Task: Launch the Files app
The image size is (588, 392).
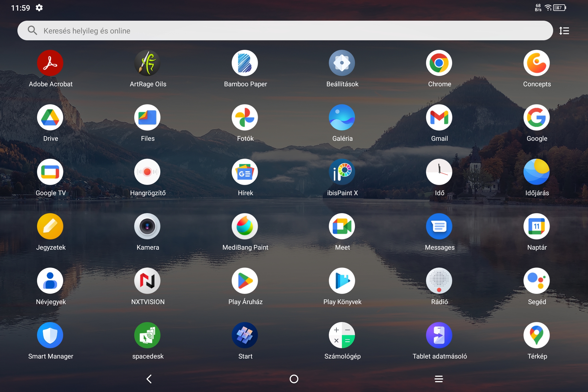Action: (x=148, y=117)
